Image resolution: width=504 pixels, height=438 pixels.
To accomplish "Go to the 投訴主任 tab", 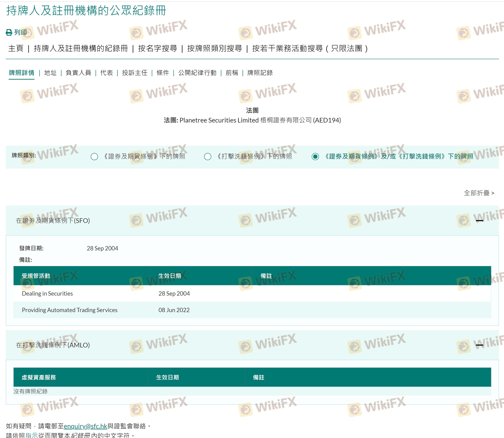I will pos(135,73).
